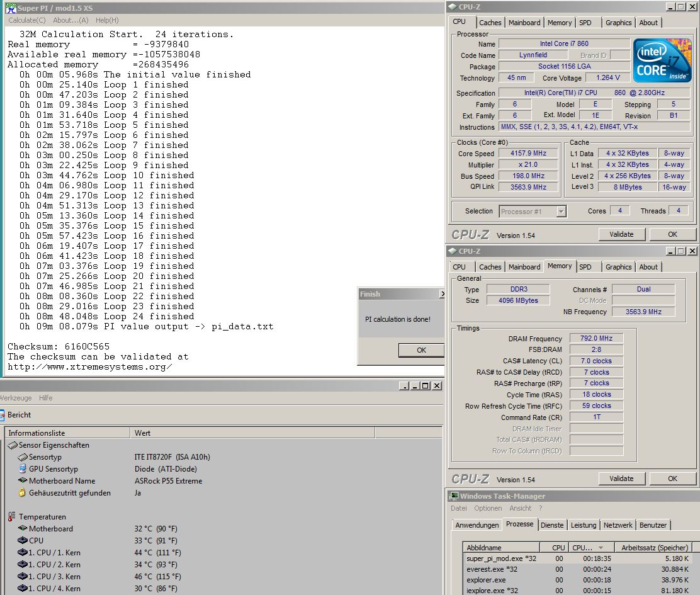Open the Ansicht menu in Task-Manager
Screen dimensions: 700x595
pyautogui.click(x=521, y=508)
